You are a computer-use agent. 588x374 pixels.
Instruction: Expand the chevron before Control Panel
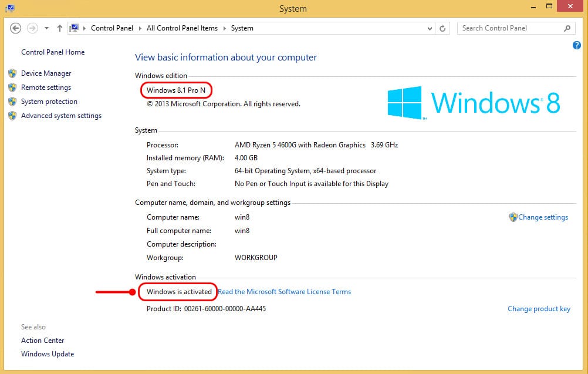pos(85,28)
